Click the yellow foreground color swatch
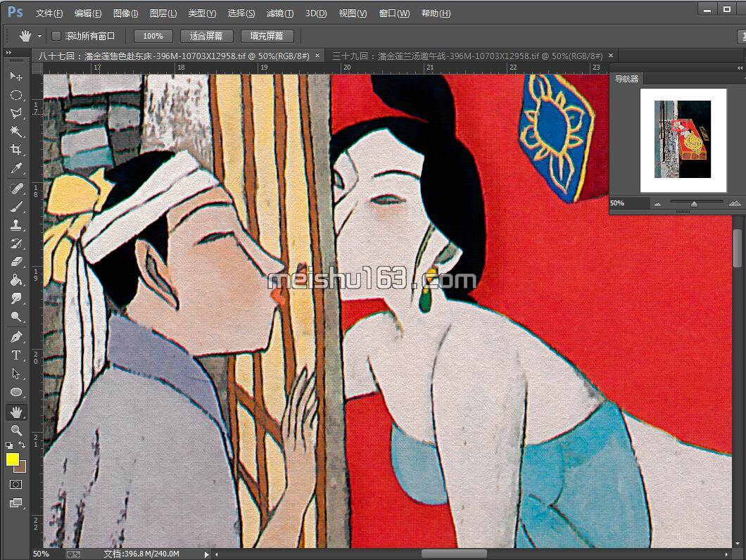746x560 pixels. tap(12, 459)
